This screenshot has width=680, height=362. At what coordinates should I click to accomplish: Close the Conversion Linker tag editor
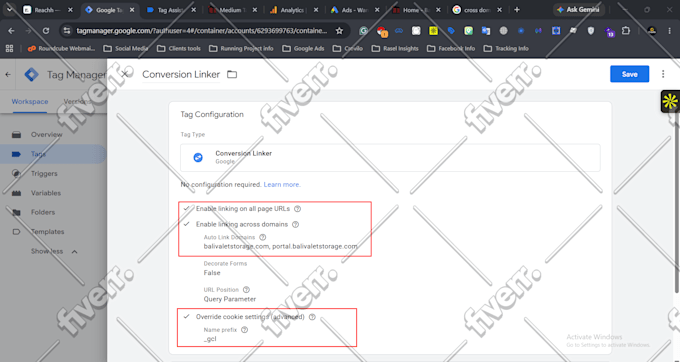(x=124, y=74)
